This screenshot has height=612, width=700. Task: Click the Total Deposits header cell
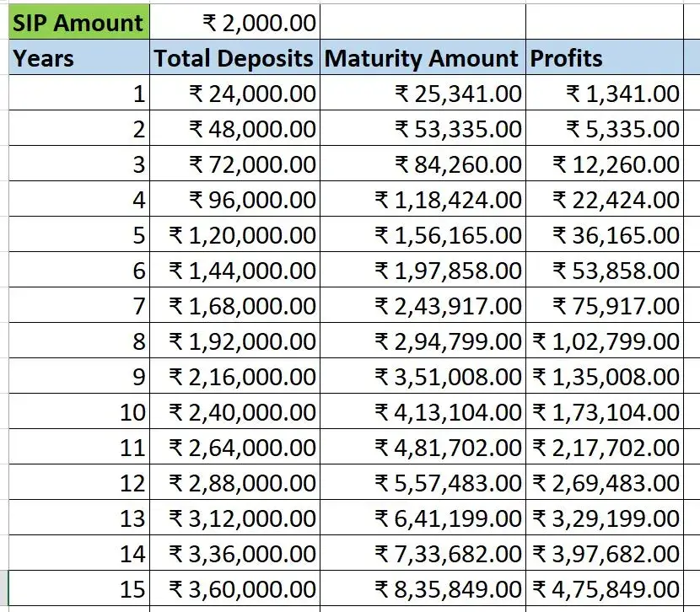coord(234,58)
